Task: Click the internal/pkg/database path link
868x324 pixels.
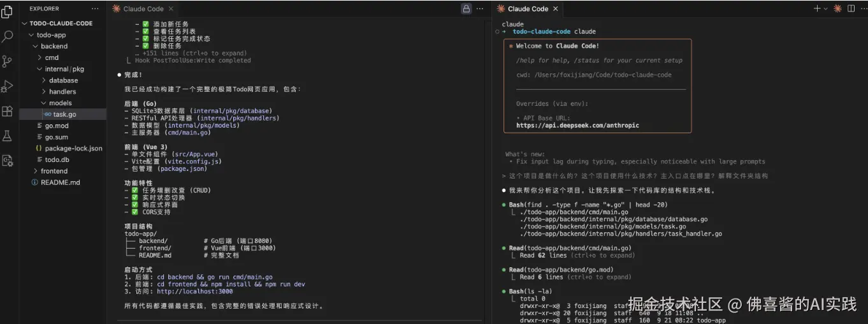Action: coord(232,111)
